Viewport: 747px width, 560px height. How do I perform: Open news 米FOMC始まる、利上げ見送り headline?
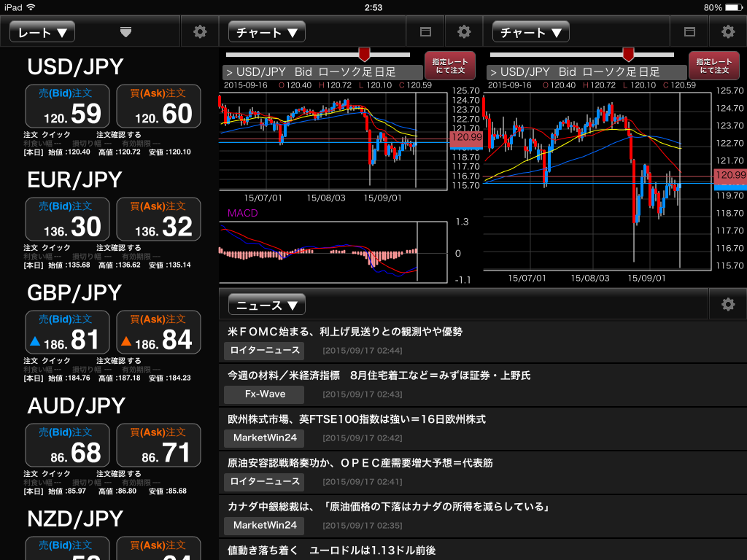click(345, 332)
